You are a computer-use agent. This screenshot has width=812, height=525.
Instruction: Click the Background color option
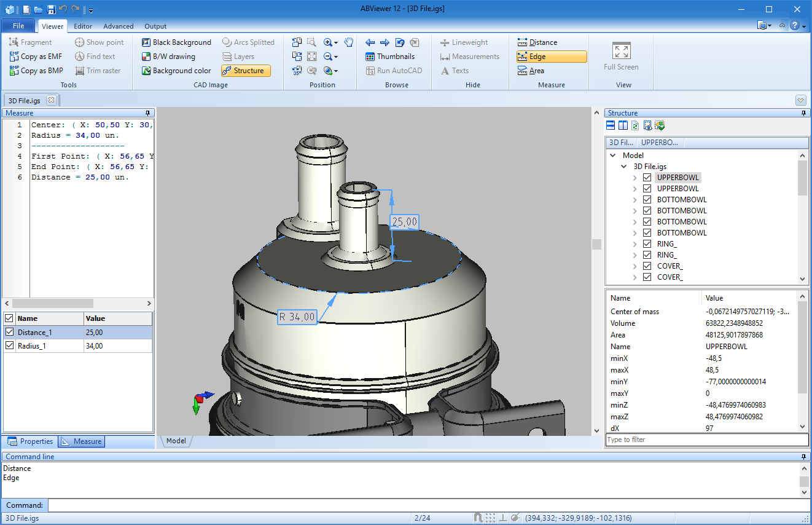coord(176,71)
